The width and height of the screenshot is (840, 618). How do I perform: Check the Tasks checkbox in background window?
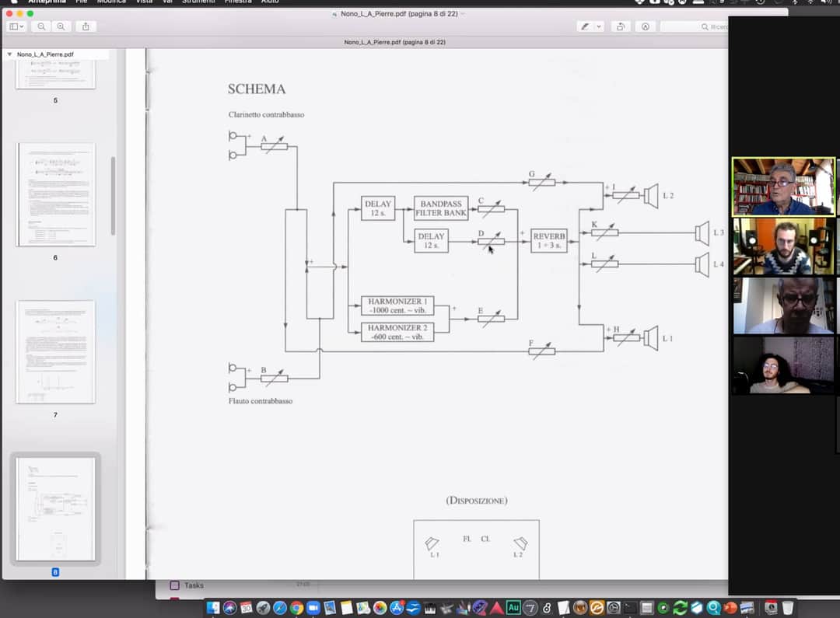click(x=175, y=585)
